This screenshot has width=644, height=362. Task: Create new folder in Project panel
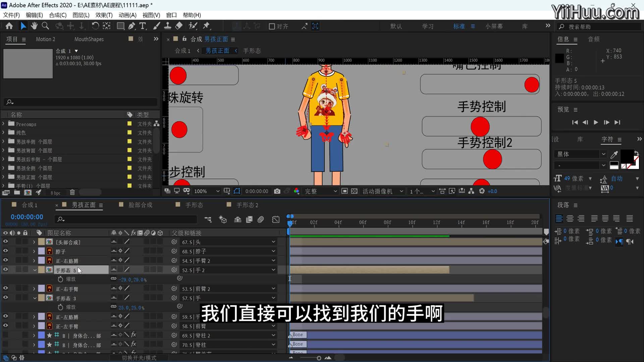(x=17, y=192)
